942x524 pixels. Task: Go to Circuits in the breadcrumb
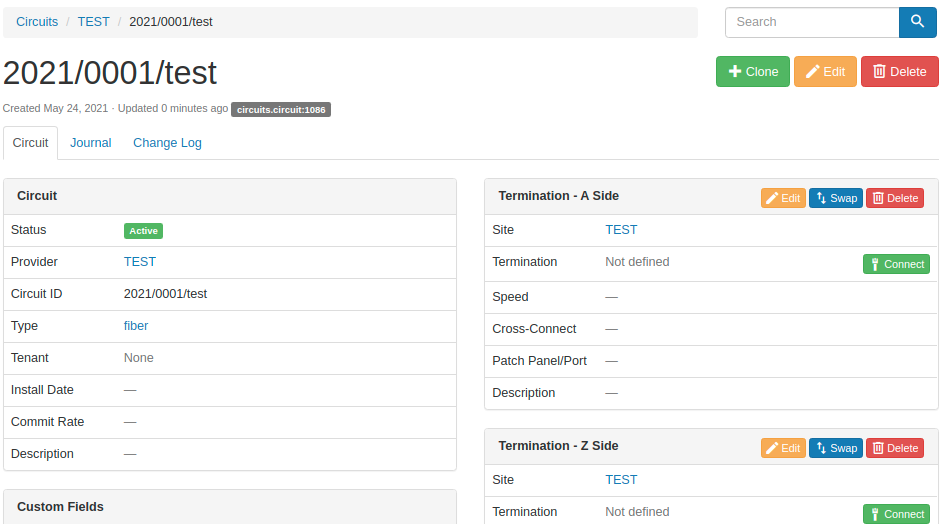[37, 22]
